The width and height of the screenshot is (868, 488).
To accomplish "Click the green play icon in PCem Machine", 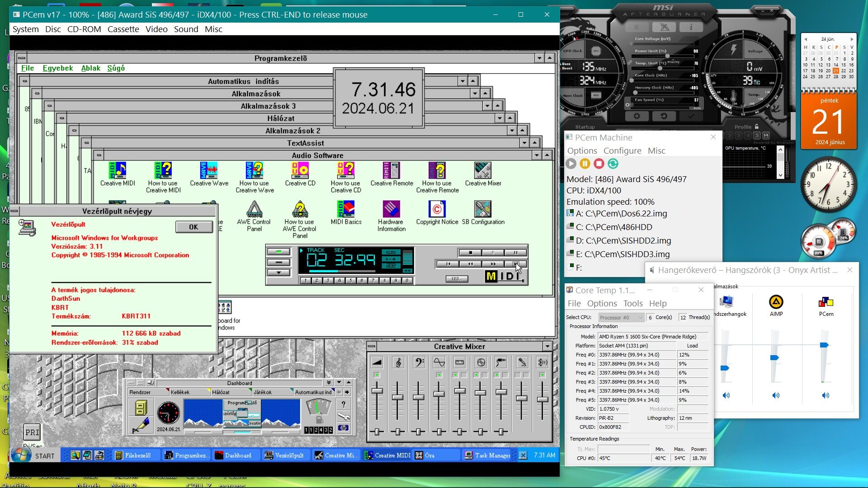I will coord(571,164).
